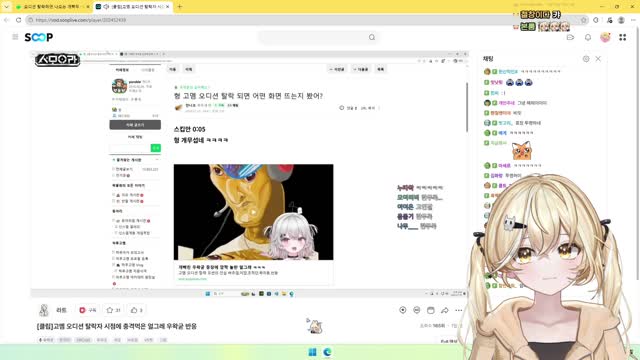640x360 pixels.
Task: Close the chat panel
Action: (598, 59)
